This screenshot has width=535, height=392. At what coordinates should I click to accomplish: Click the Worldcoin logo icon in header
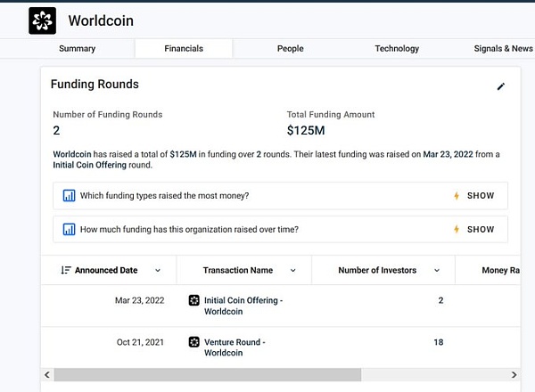tap(42, 20)
